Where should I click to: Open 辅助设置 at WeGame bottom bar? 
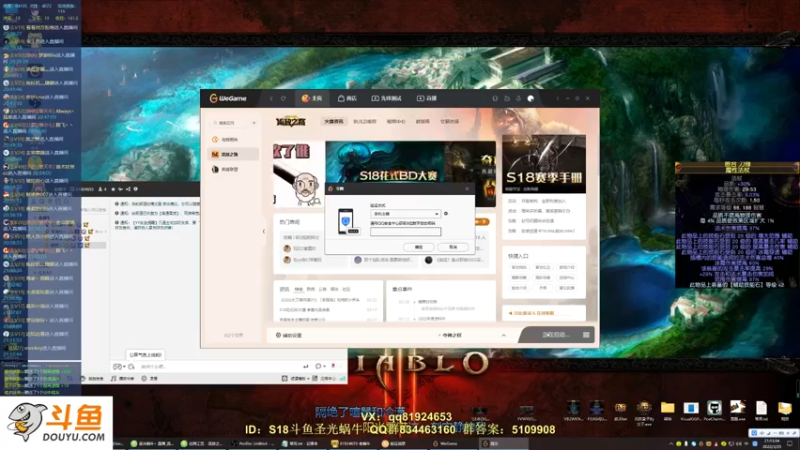pyautogui.click(x=289, y=335)
